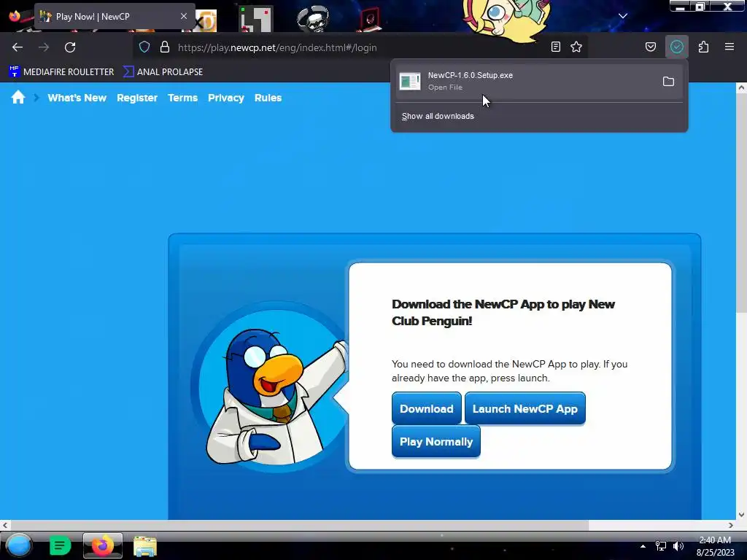Go back with the browser back arrow
The image size is (747, 560).
tap(18, 47)
